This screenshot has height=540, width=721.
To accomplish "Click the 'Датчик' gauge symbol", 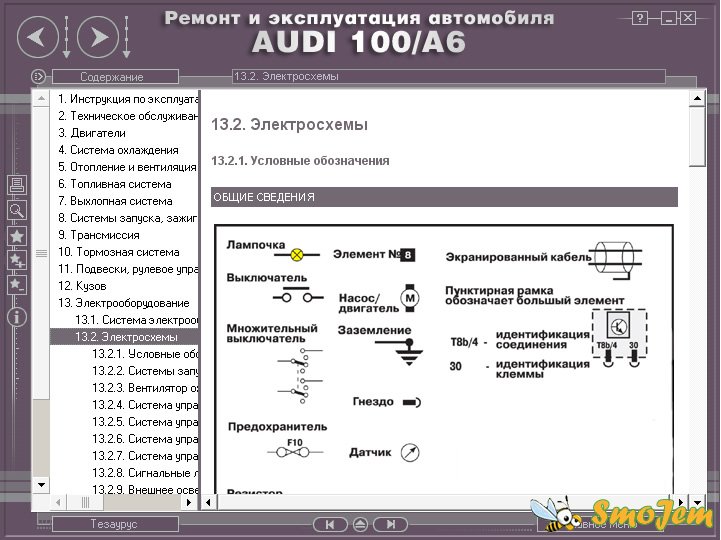I will pos(410,453).
